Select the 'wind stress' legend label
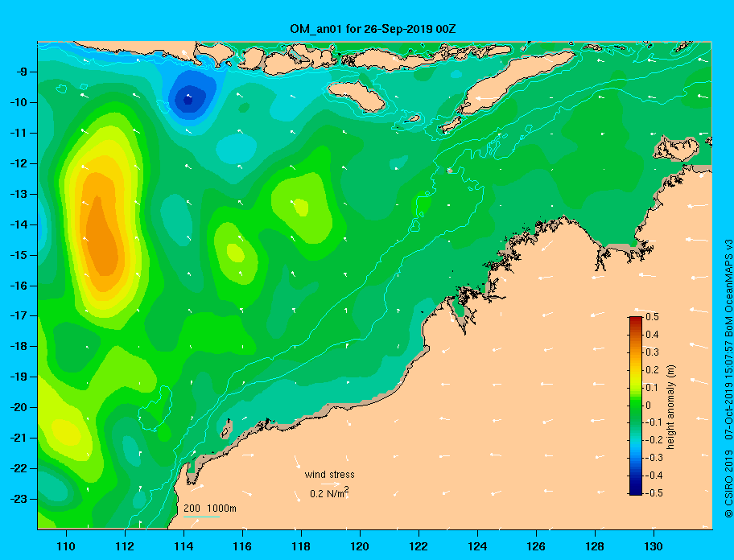734x560 pixels. tap(329, 475)
